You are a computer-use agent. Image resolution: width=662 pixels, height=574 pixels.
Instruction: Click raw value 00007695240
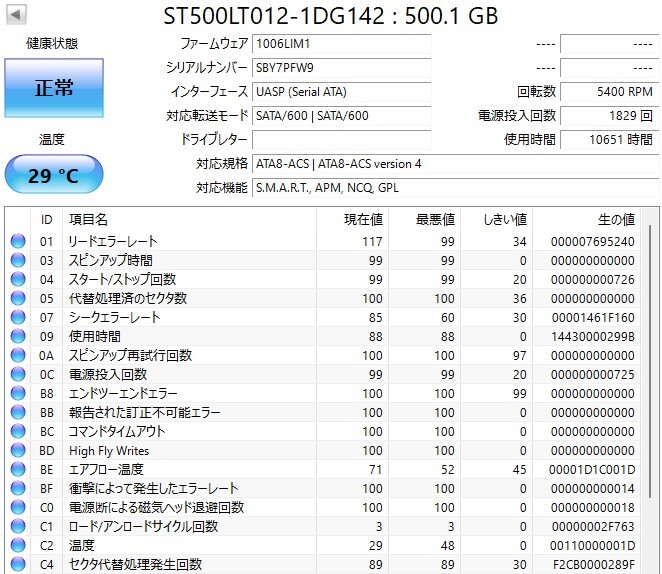click(592, 242)
